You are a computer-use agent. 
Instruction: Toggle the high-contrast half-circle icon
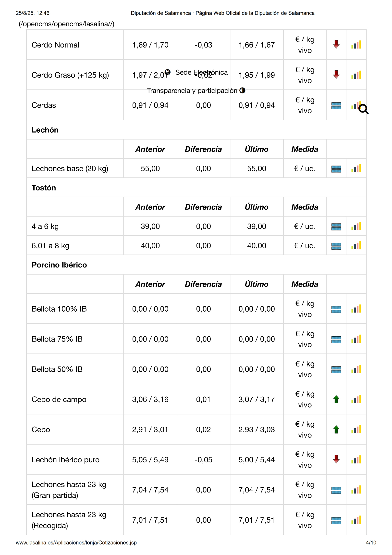[x=242, y=90]
